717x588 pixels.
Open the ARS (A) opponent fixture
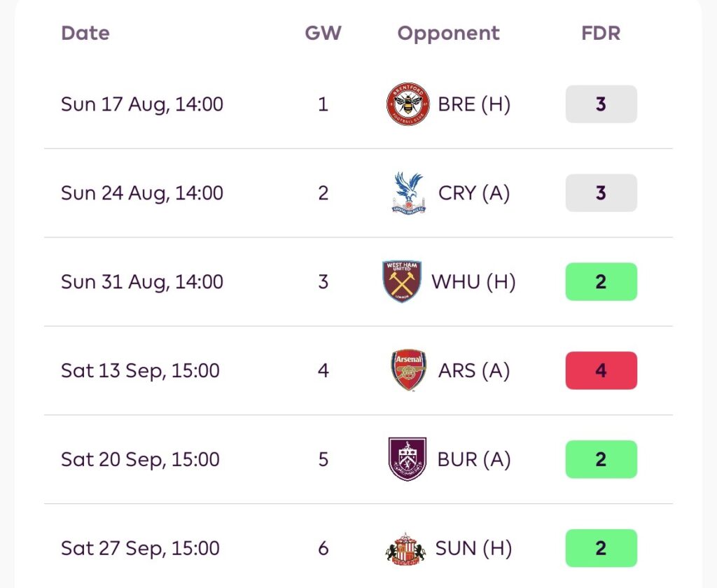point(474,370)
